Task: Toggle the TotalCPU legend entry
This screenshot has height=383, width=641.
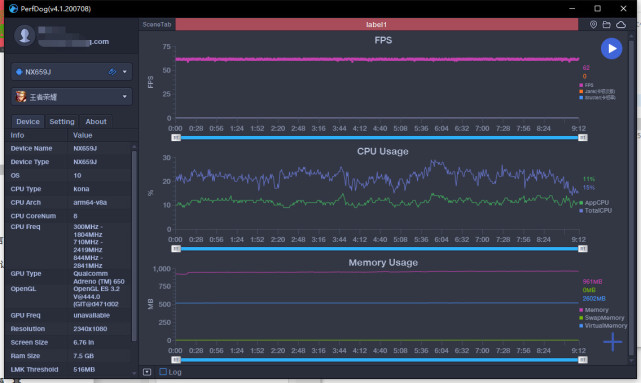Action: point(596,211)
